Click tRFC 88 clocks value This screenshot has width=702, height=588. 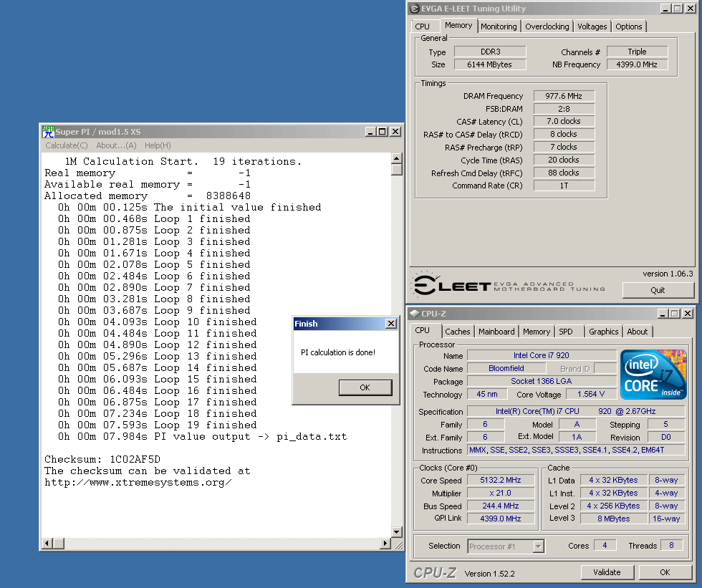pos(564,173)
